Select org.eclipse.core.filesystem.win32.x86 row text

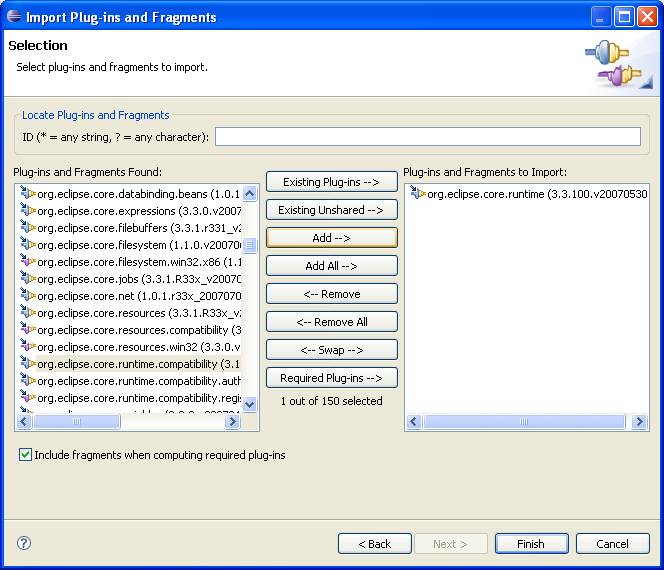coord(139,262)
